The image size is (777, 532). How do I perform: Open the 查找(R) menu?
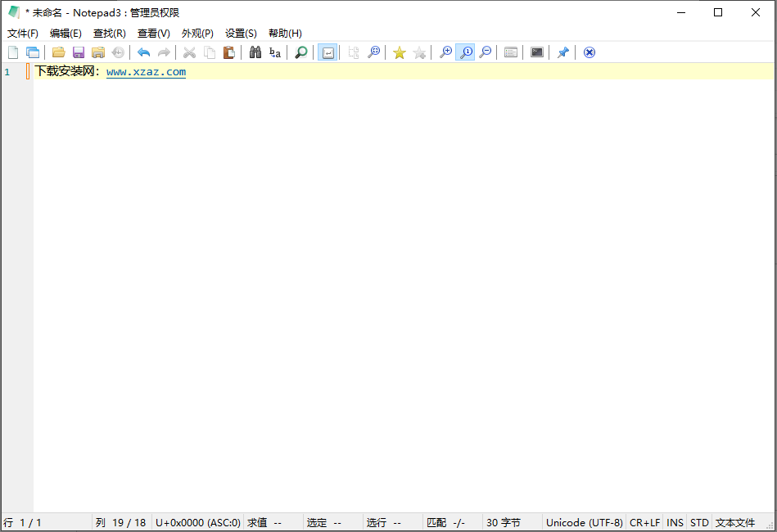110,34
